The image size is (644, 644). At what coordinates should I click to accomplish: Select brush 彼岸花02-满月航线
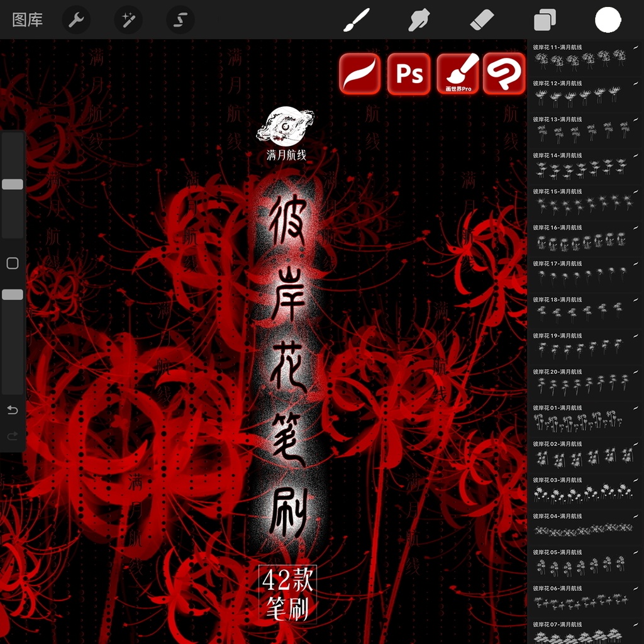[x=586, y=455]
